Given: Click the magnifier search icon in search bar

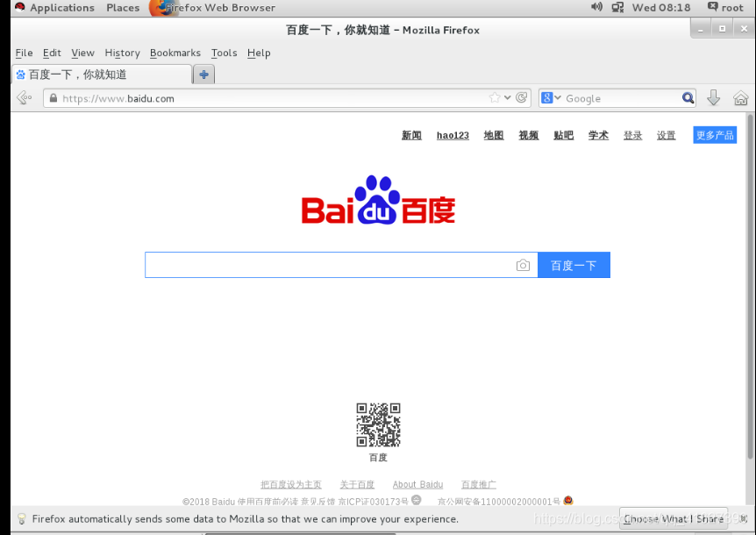Looking at the screenshot, I should (x=688, y=98).
